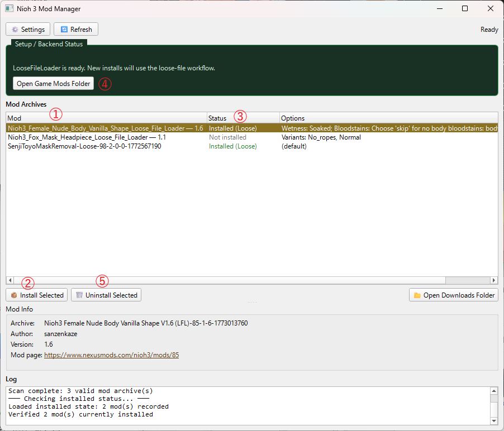Open Downloads Folder button
Viewport: 504px width, 431px height.
click(453, 295)
